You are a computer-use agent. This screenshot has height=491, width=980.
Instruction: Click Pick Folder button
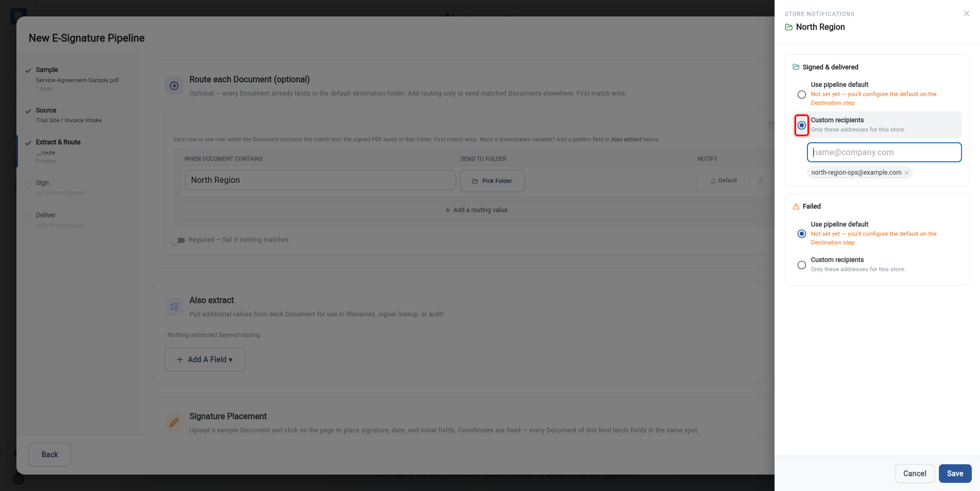[x=492, y=181]
